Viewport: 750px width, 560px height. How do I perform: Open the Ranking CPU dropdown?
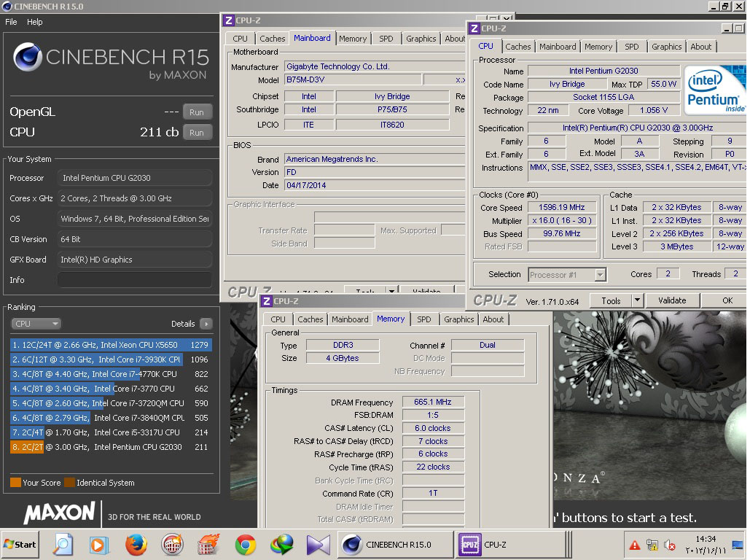click(x=36, y=324)
